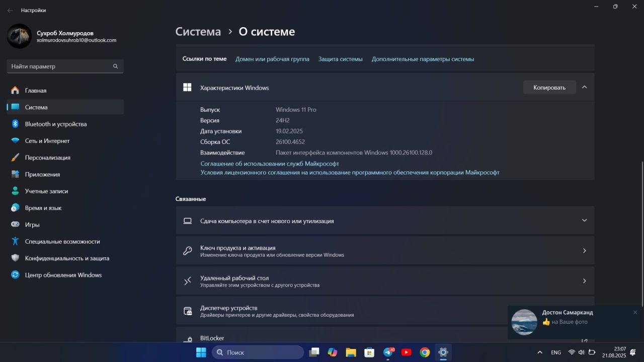Viewport: 644px width, 362px height.
Task: Click the battery tray icon
Action: pyautogui.click(x=592, y=352)
